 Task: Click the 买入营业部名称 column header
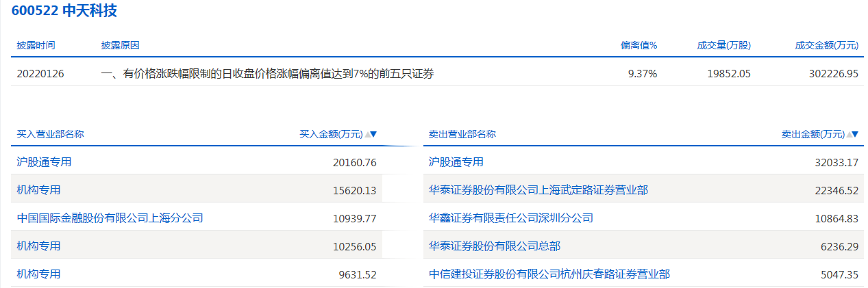click(50, 134)
